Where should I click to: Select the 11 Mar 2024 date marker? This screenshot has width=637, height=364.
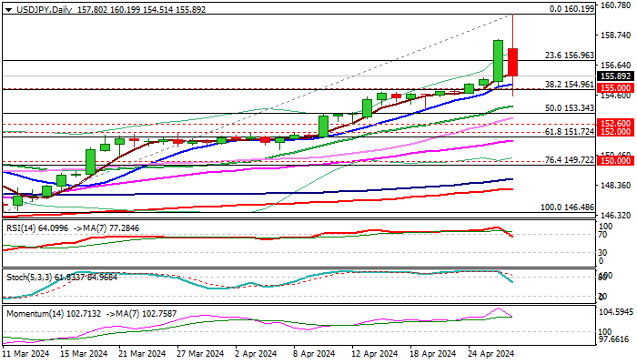tap(26, 354)
